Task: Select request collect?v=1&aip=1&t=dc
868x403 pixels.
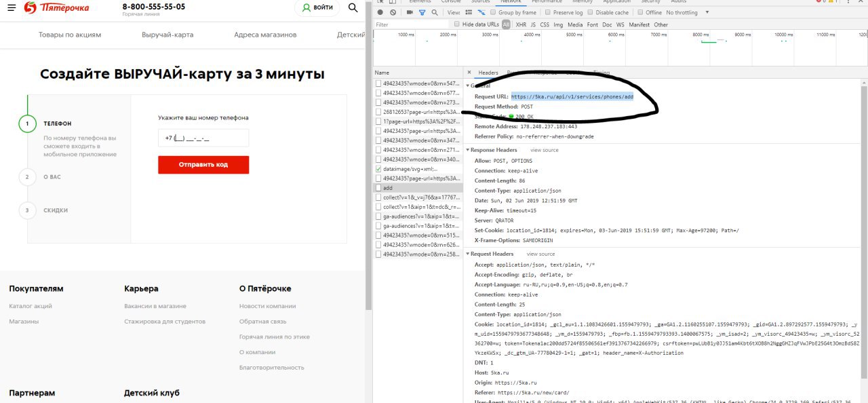Action: [x=418, y=206]
